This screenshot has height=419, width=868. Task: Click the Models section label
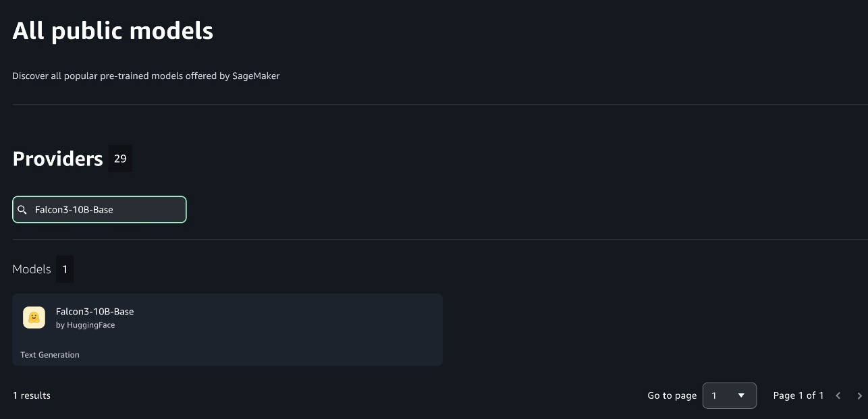(32, 269)
